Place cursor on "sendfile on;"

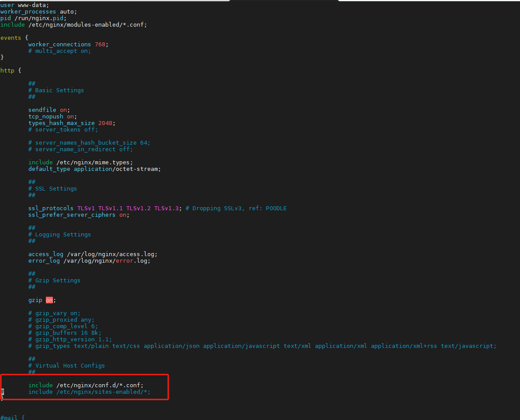(49, 110)
